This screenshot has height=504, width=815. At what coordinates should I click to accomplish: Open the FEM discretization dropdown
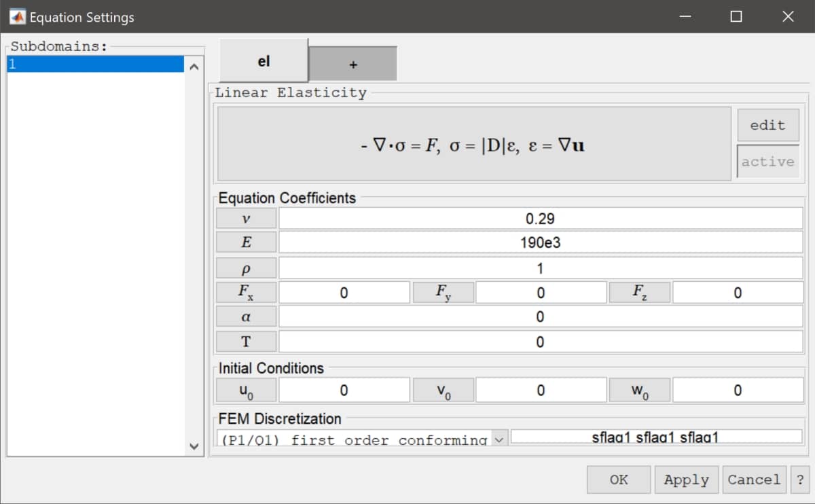pyautogui.click(x=362, y=438)
